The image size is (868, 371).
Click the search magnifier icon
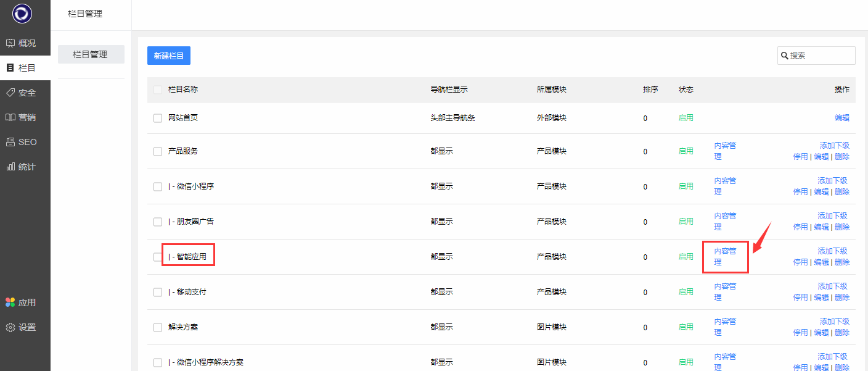pyautogui.click(x=785, y=56)
